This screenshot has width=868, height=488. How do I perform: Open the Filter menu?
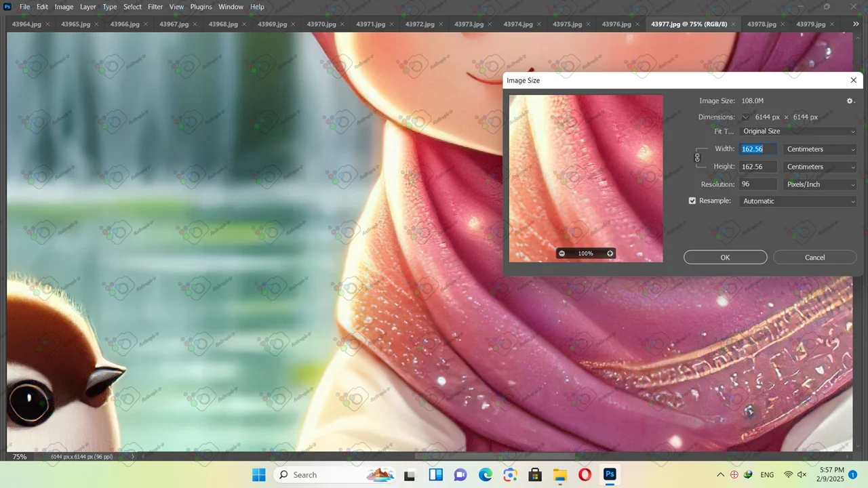pyautogui.click(x=155, y=7)
